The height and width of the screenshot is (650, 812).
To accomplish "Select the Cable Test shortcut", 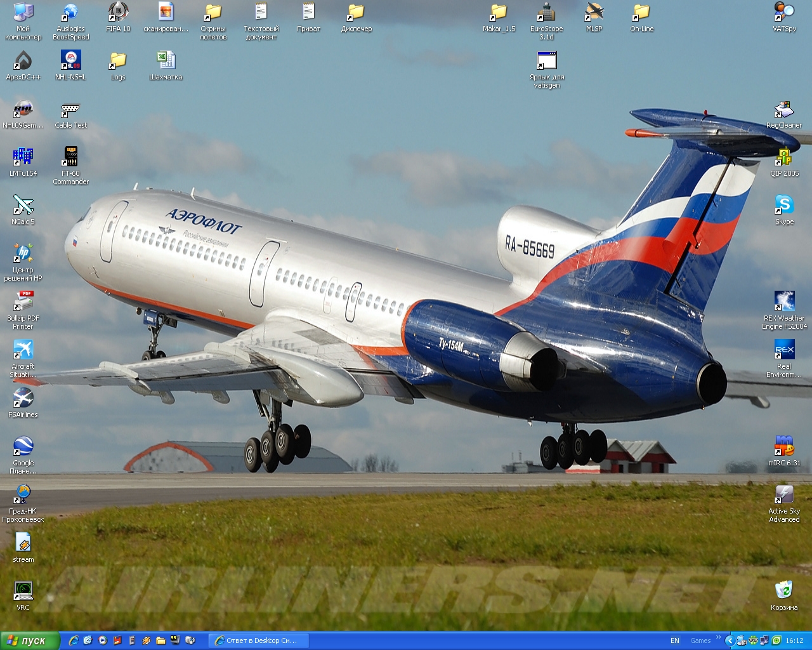I will 71,114.
